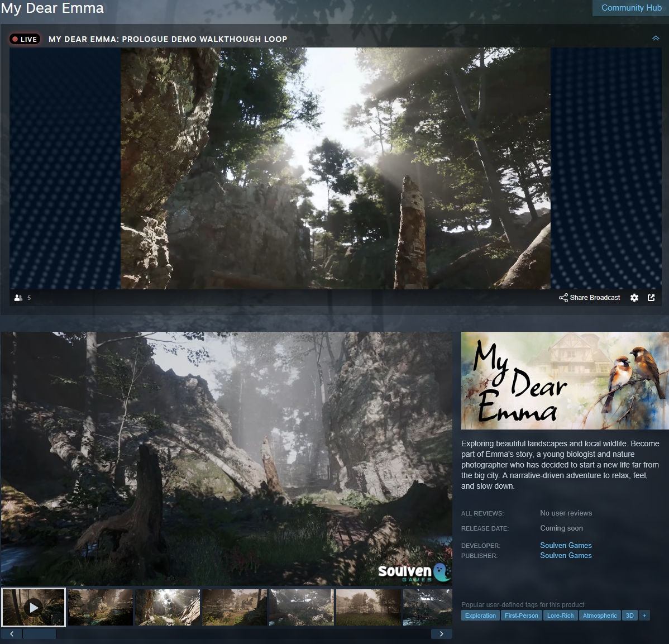Pop out the broadcast into new window
This screenshot has height=644, width=669.
click(x=651, y=298)
